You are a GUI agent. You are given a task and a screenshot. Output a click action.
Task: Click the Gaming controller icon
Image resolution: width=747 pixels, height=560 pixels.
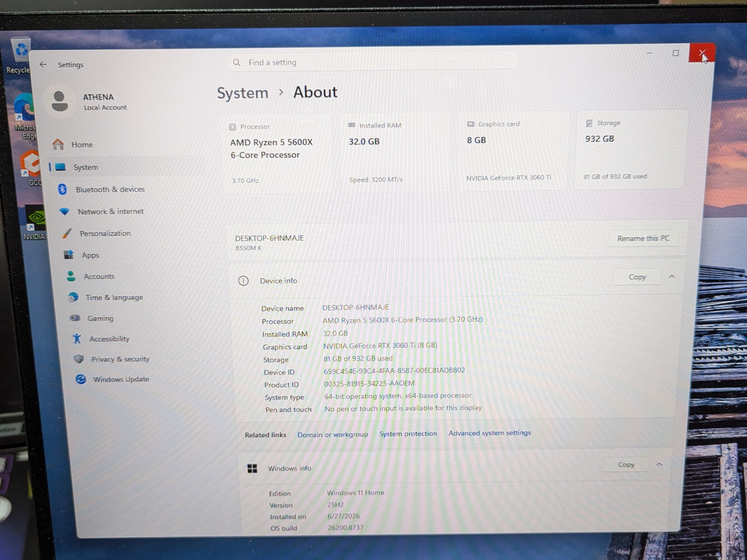(75, 318)
